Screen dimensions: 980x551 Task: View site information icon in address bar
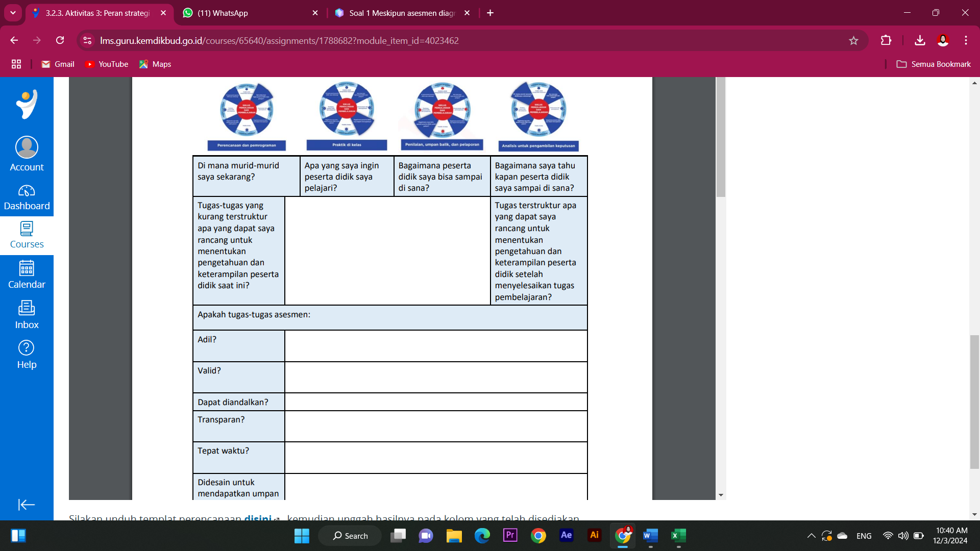pyautogui.click(x=87, y=40)
